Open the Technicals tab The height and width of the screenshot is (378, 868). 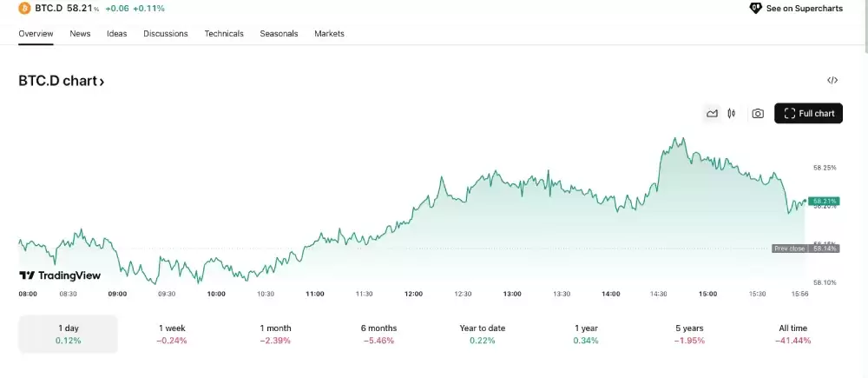[x=224, y=34]
